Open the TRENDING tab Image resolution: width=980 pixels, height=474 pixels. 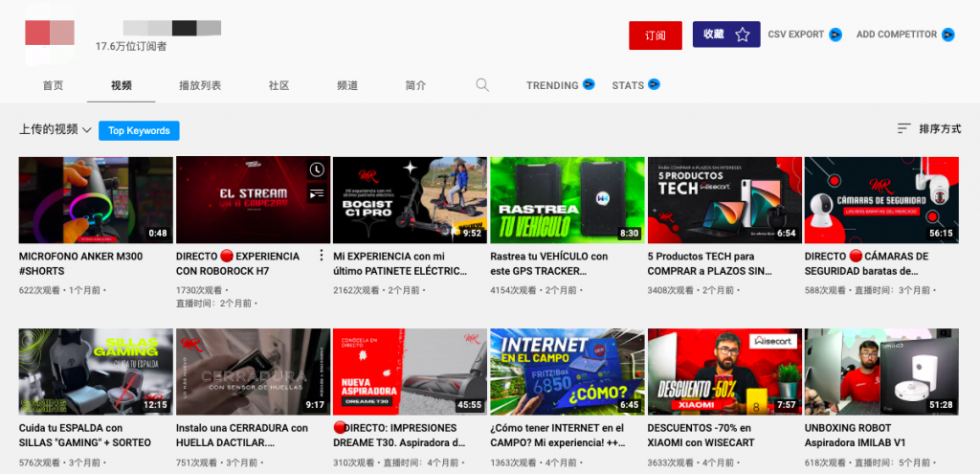(560, 85)
